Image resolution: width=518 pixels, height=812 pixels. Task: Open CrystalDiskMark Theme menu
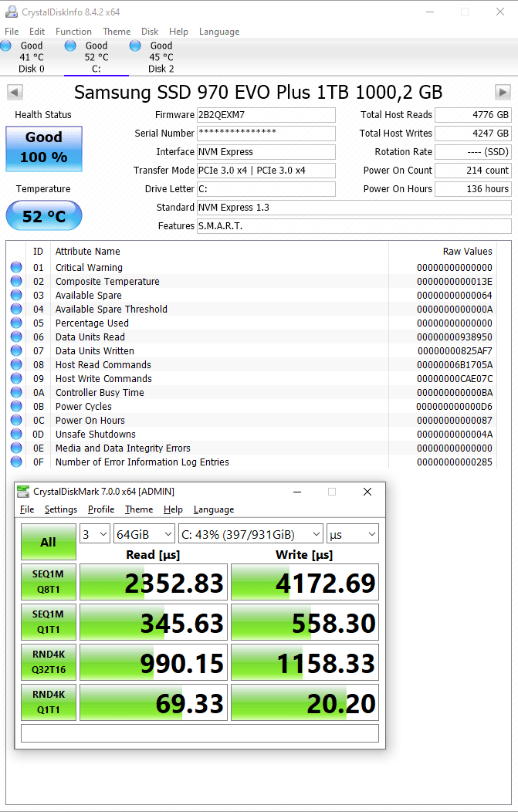[x=139, y=509]
